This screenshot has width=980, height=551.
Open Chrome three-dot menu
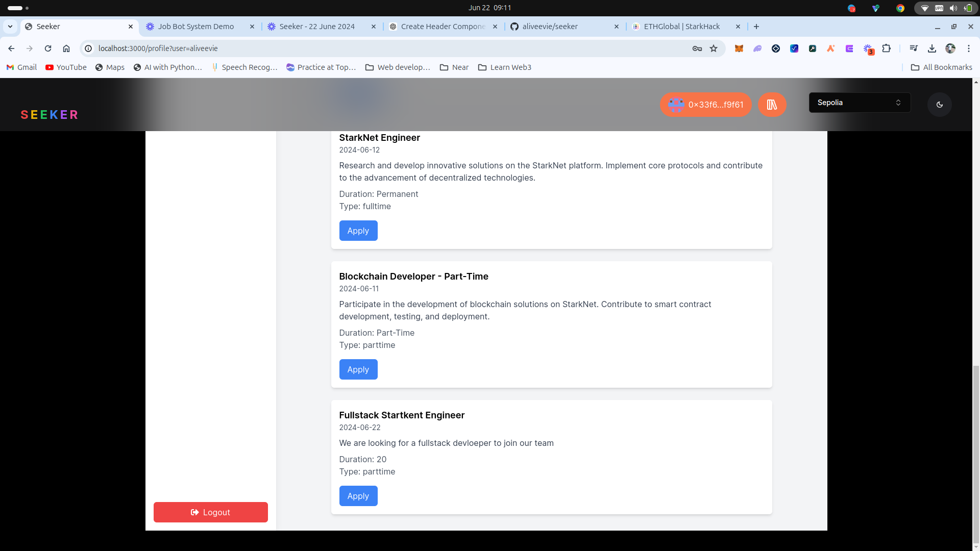click(969, 48)
